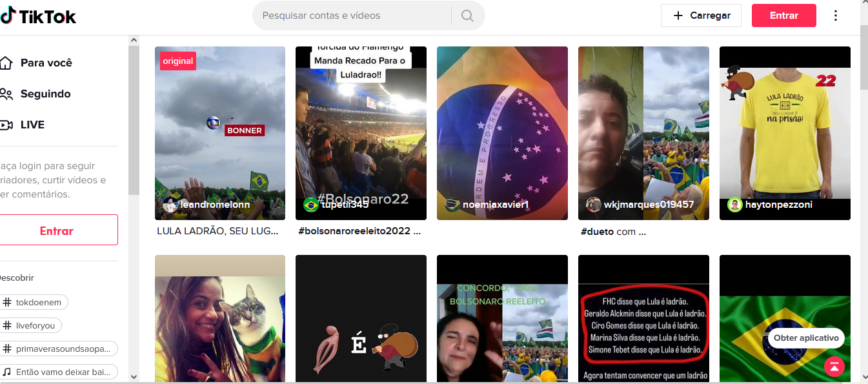Click the Para você home icon
The image size is (868, 384).
click(x=6, y=63)
